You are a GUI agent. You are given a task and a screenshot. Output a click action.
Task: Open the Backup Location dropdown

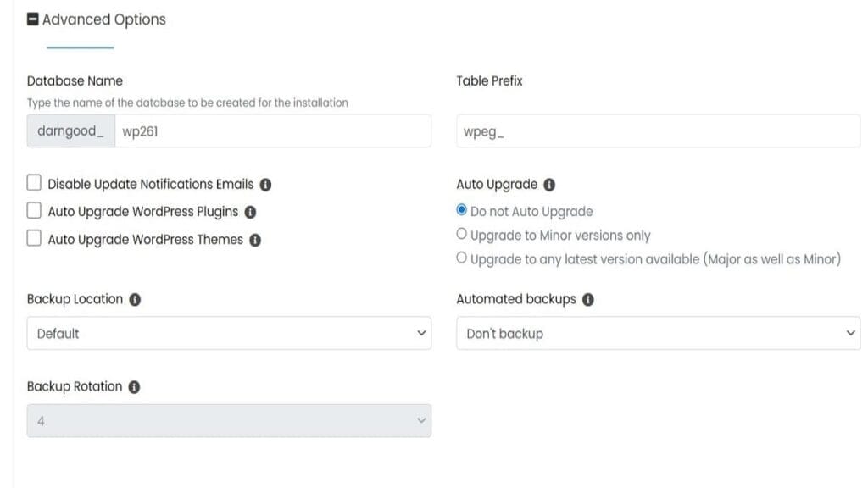[229, 333]
